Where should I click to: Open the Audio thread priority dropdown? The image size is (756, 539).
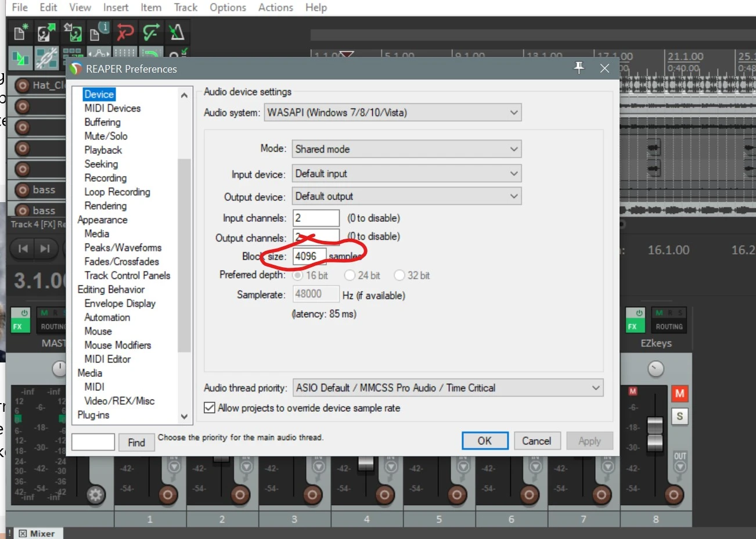tap(447, 388)
